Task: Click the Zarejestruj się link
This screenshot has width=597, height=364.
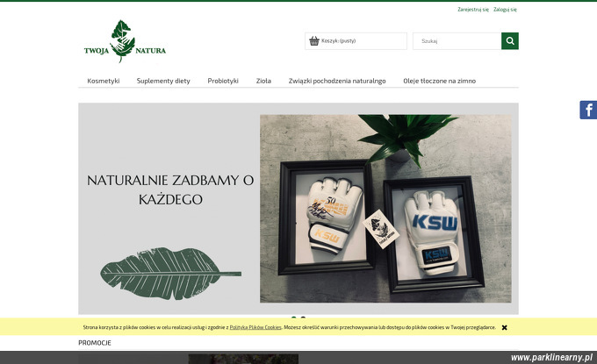Action: click(x=473, y=10)
